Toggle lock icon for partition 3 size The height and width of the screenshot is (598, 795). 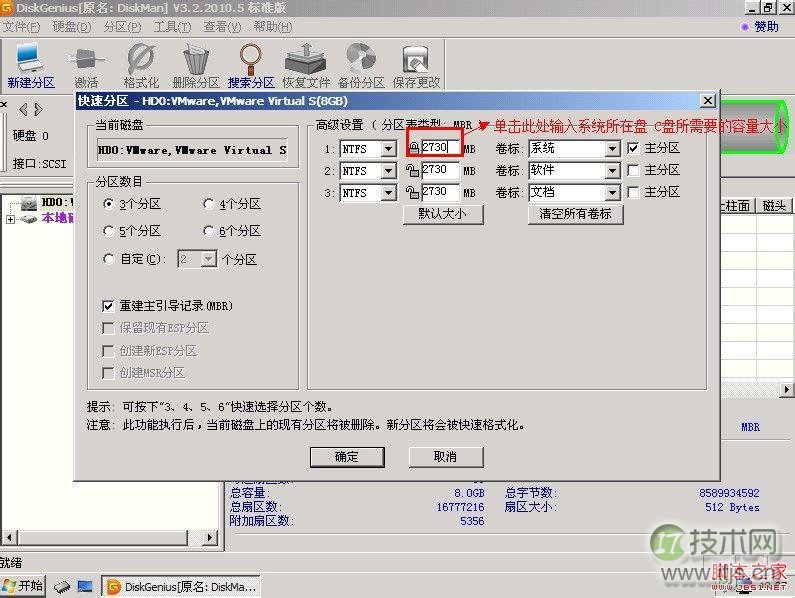click(412, 192)
